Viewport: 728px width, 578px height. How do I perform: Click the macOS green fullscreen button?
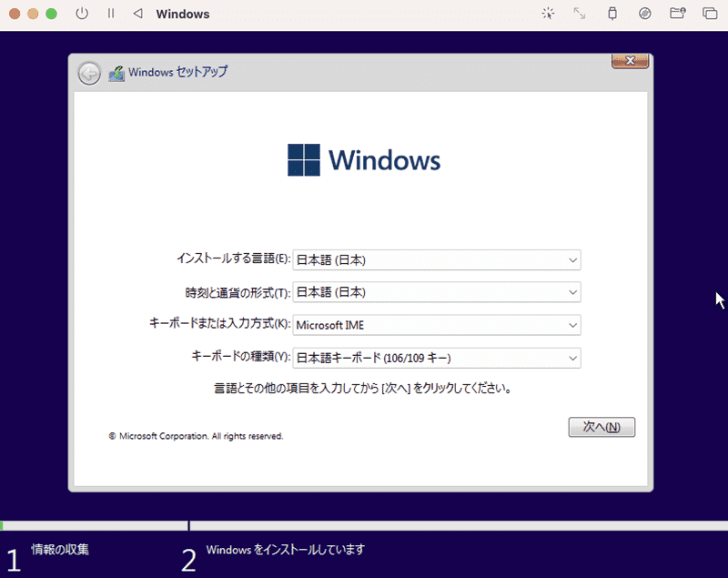(52, 14)
